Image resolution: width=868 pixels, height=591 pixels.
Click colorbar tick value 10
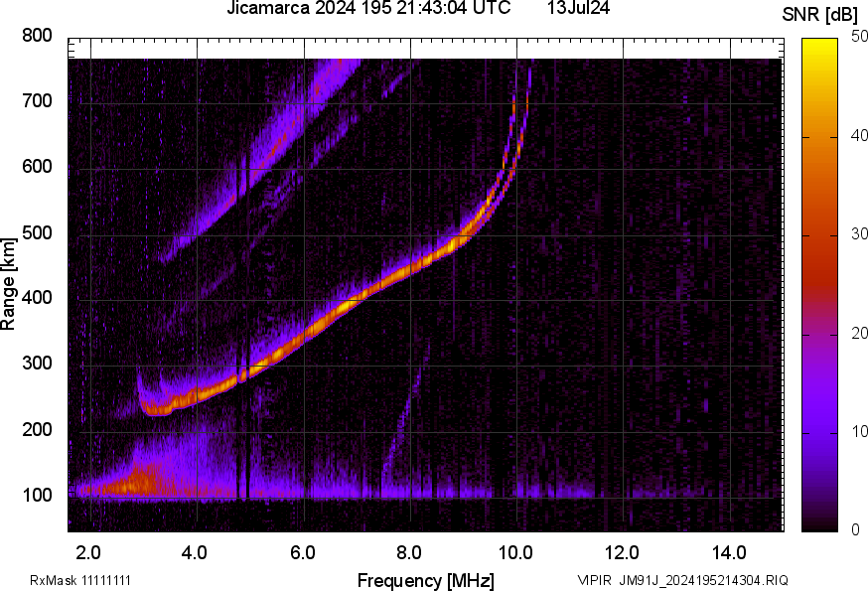(x=859, y=431)
